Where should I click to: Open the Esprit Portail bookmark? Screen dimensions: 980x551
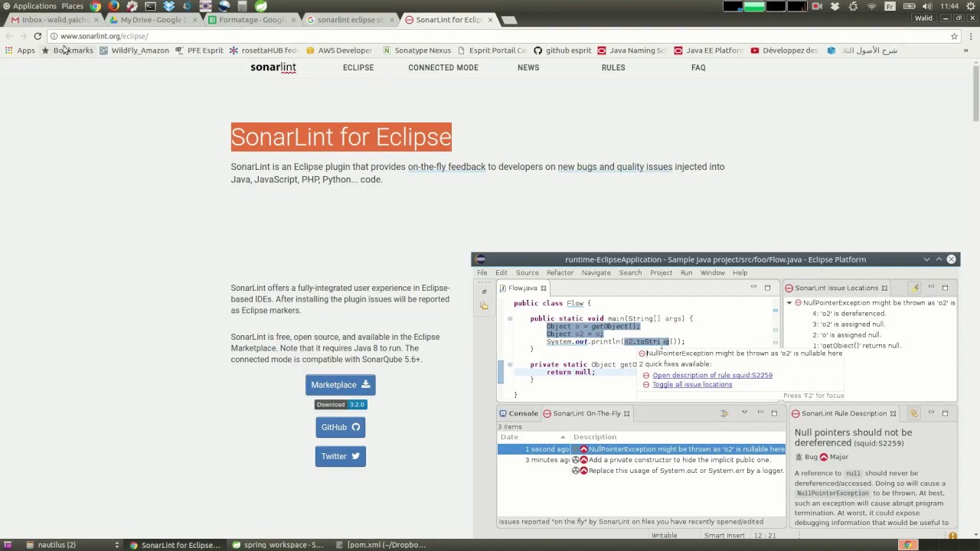492,51
